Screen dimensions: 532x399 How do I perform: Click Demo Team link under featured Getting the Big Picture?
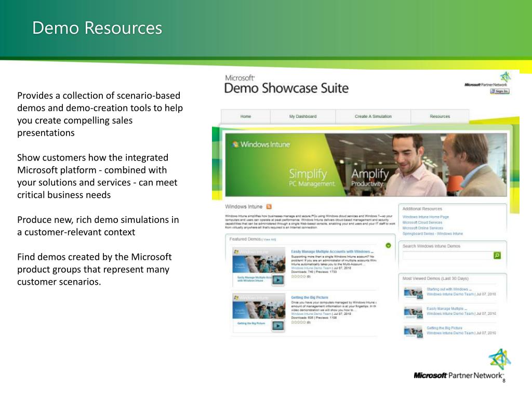point(311,314)
